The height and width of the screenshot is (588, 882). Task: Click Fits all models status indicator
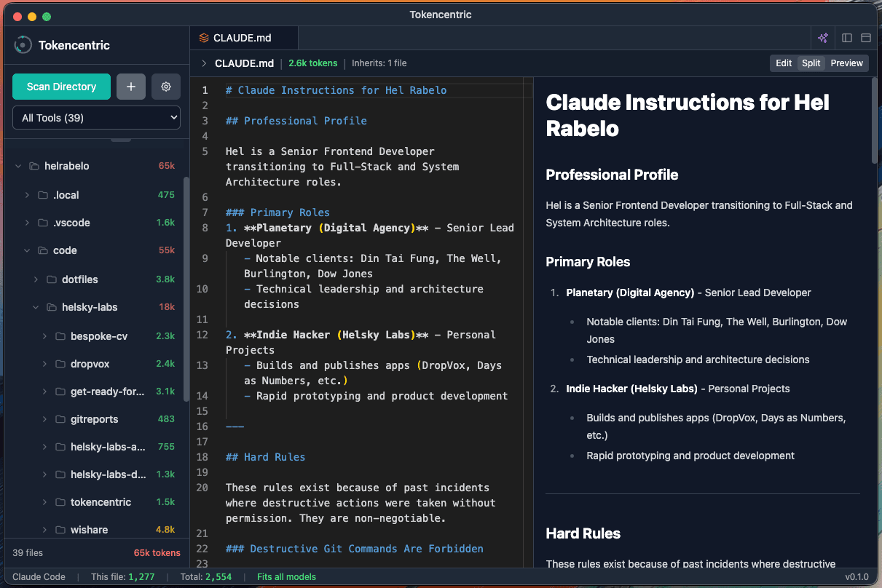[x=286, y=576]
